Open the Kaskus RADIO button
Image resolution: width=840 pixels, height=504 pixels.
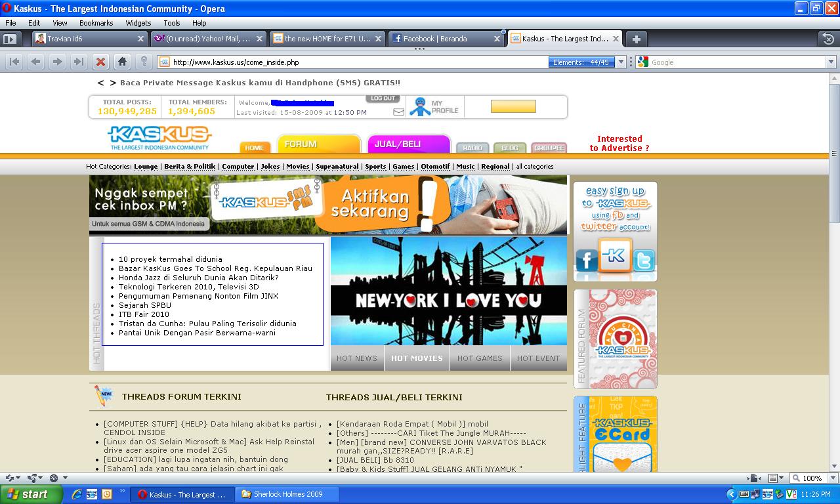472,148
